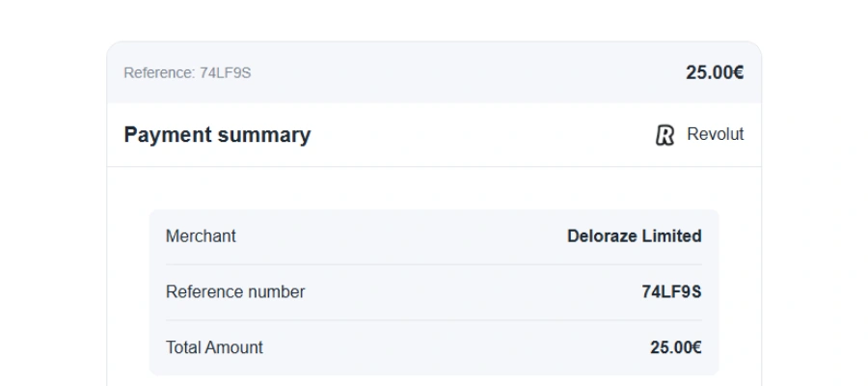Click the top Reference: 74LF9S text
Viewport: 868px width, 386px height.
[187, 72]
